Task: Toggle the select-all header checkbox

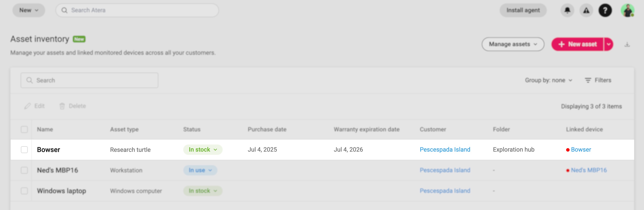Action: [x=24, y=129]
